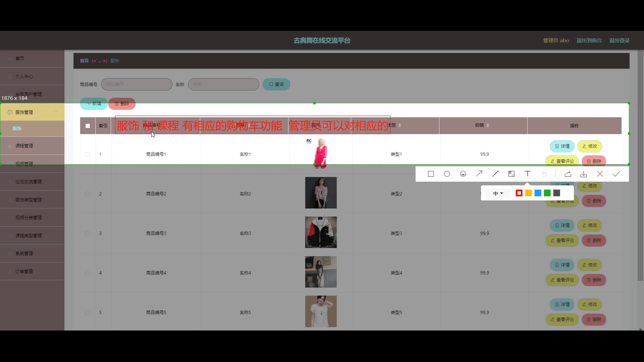Focus the 名称 search input field

click(x=224, y=84)
